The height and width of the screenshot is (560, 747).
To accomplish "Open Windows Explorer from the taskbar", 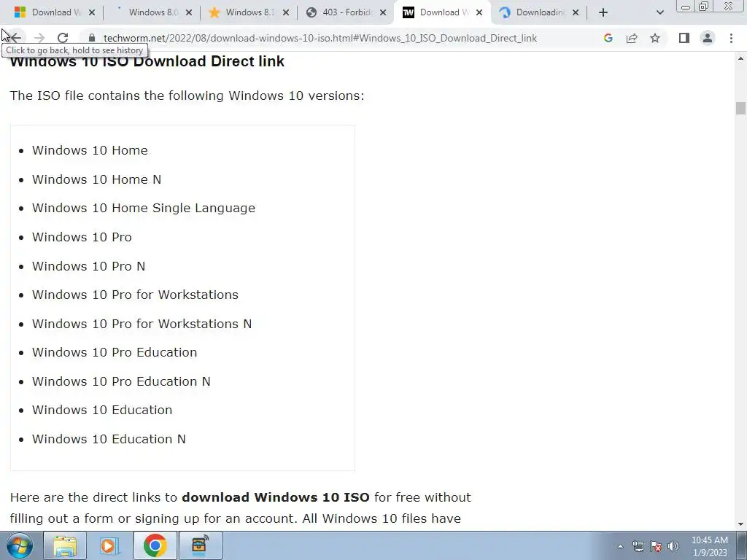I will coord(65,545).
